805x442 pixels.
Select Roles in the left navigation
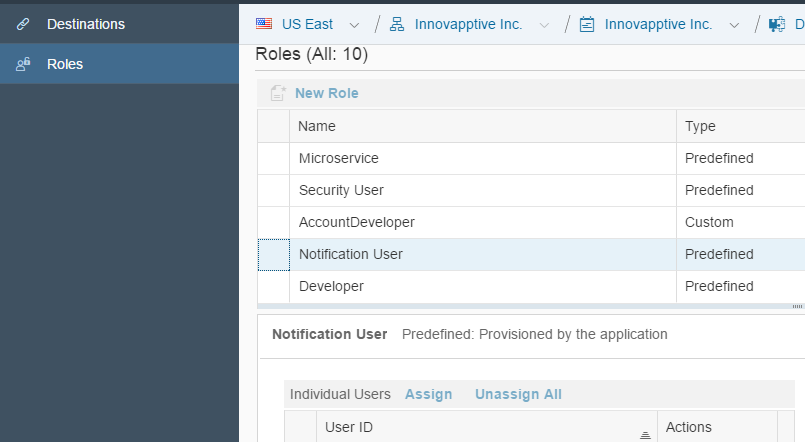pyautogui.click(x=65, y=64)
